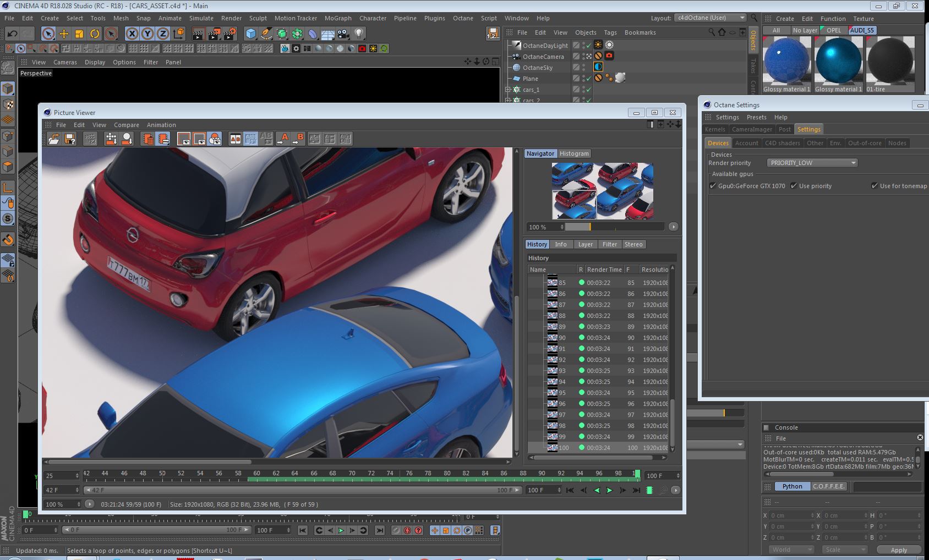
Task: Add a Cube primitive object
Action: pyautogui.click(x=251, y=34)
